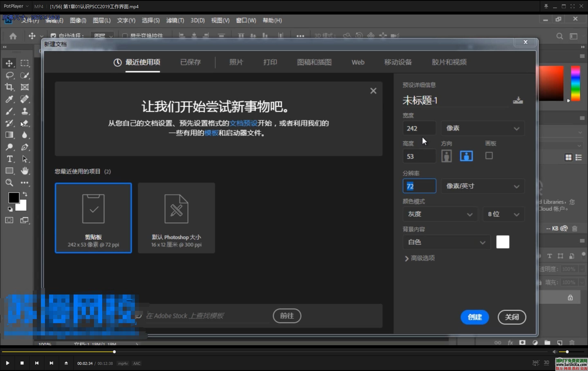The image size is (588, 371).
Task: Select the Brush tool
Action: click(10, 111)
